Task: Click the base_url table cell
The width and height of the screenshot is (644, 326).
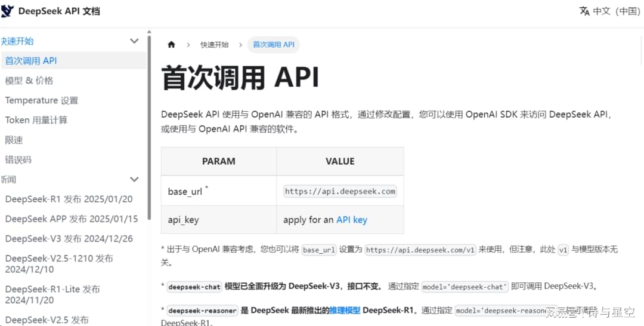Action: (x=218, y=191)
